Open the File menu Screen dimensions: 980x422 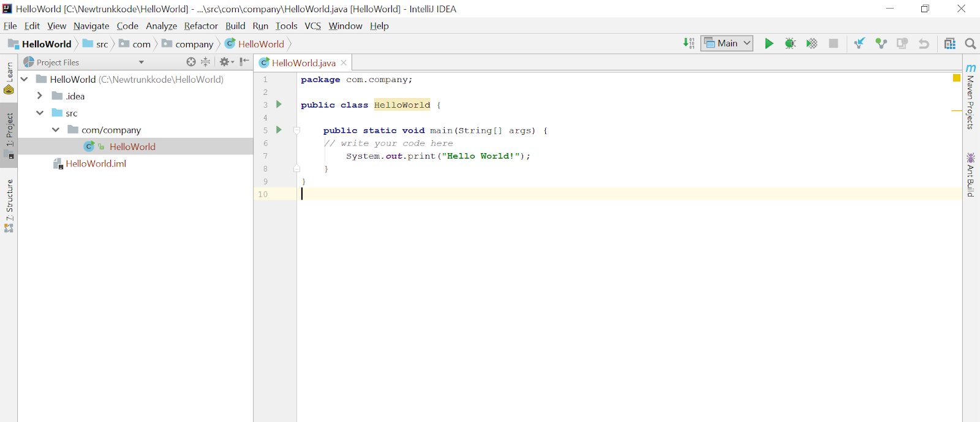pyautogui.click(x=10, y=26)
